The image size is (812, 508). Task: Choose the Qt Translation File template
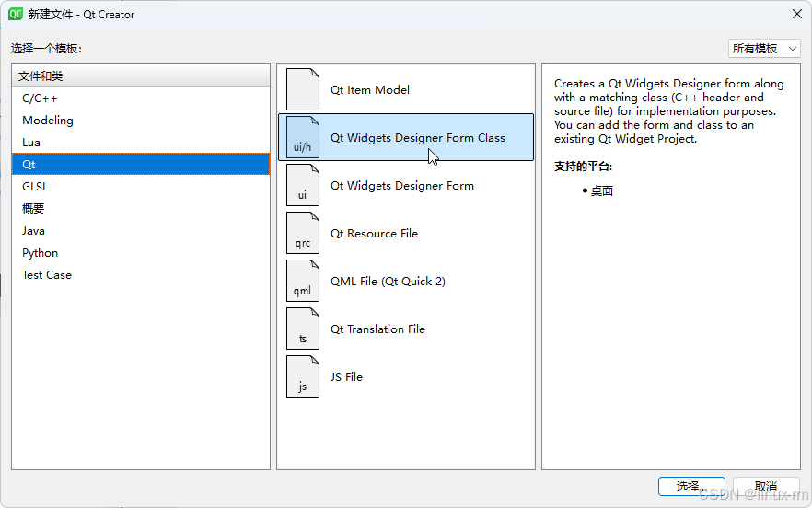[x=406, y=329]
